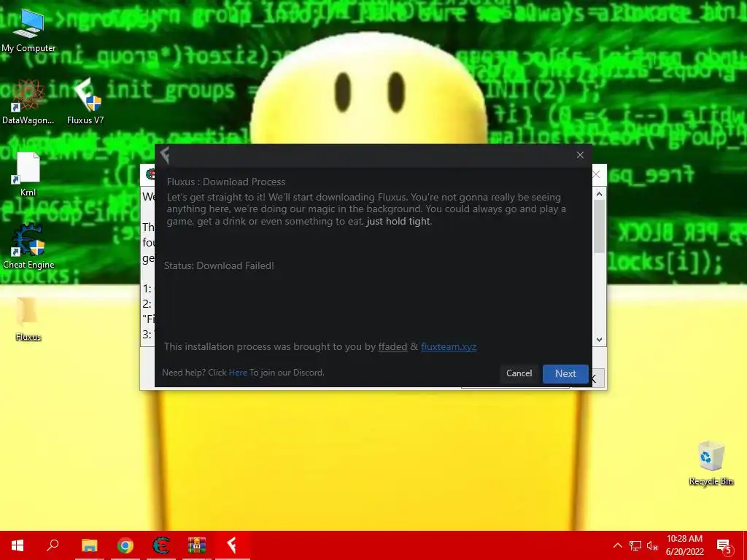The width and height of the screenshot is (747, 560).
Task: Open the fluxteam.xyz link
Action: click(x=449, y=346)
